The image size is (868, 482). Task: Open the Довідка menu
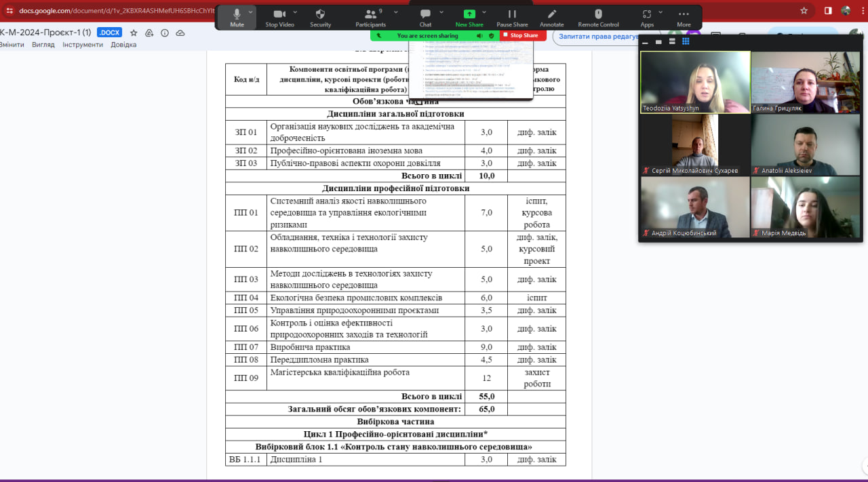[123, 45]
